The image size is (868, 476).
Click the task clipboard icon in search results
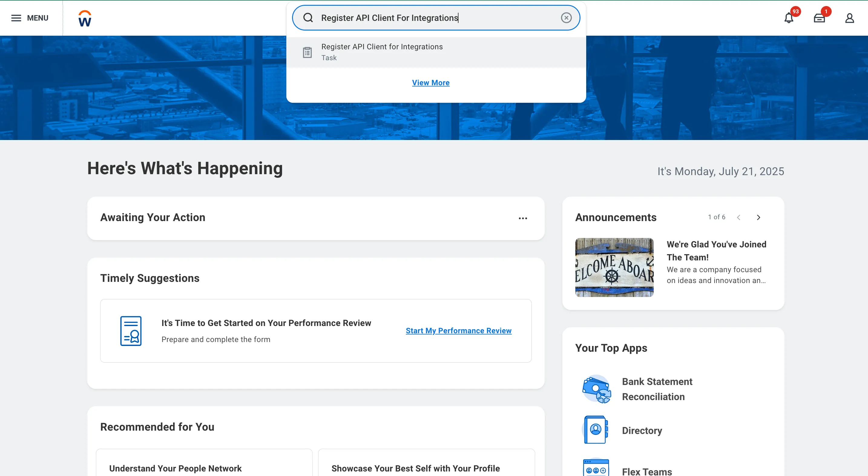coord(307,52)
